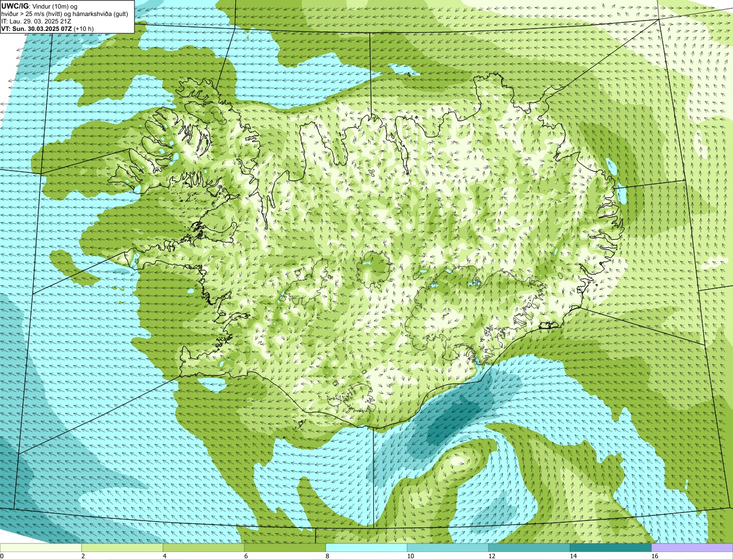Viewport: 733px width, 560px height.
Task: Pick the 12–14 teal legend swatch
Action: tap(529, 547)
